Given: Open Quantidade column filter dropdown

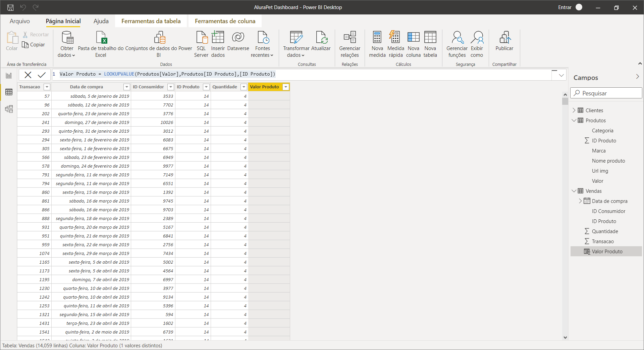Looking at the screenshot, I should coord(244,87).
